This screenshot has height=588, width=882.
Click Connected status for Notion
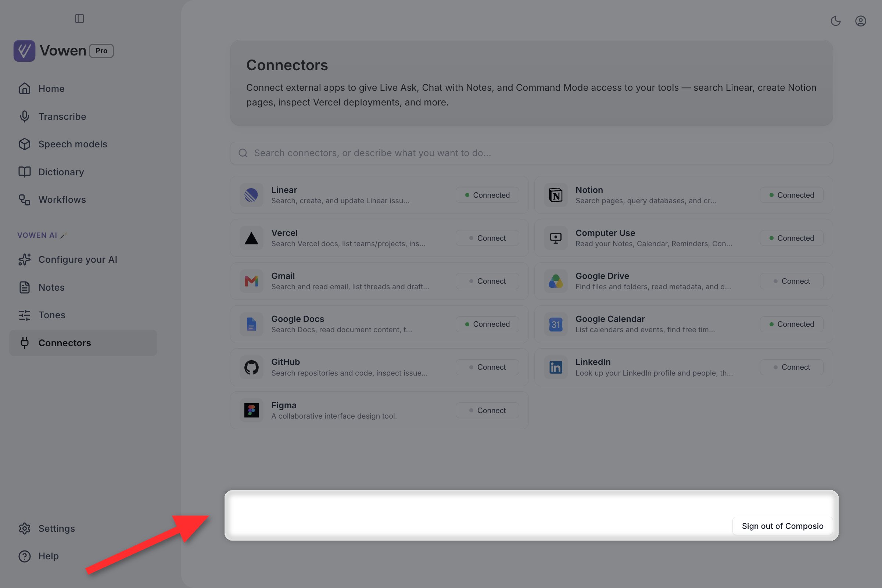[x=791, y=195]
